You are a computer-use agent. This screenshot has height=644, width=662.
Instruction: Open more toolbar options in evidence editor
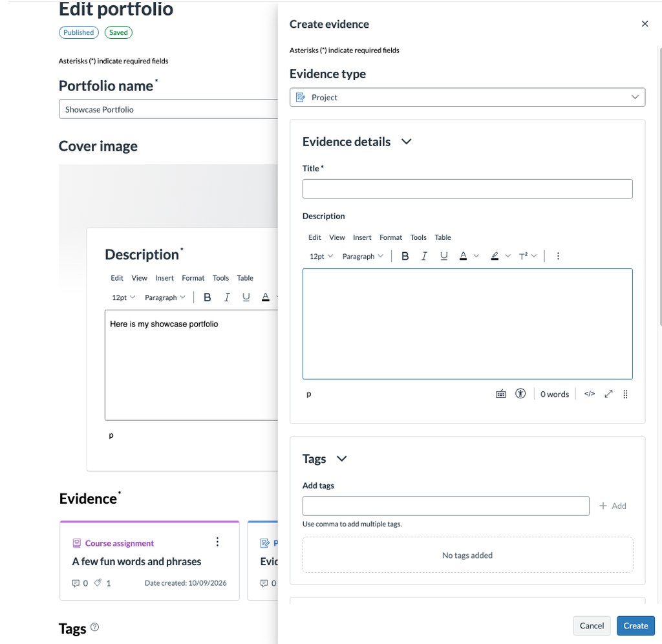[558, 256]
